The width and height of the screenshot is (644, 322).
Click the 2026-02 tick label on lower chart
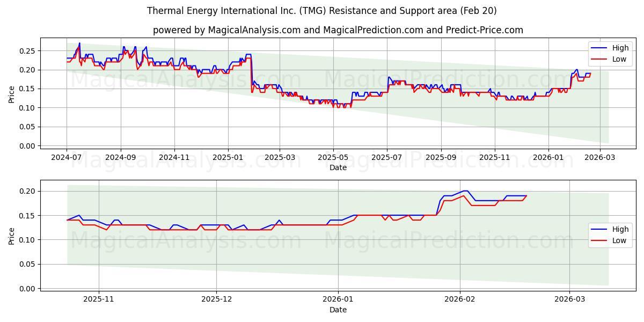pos(460,300)
